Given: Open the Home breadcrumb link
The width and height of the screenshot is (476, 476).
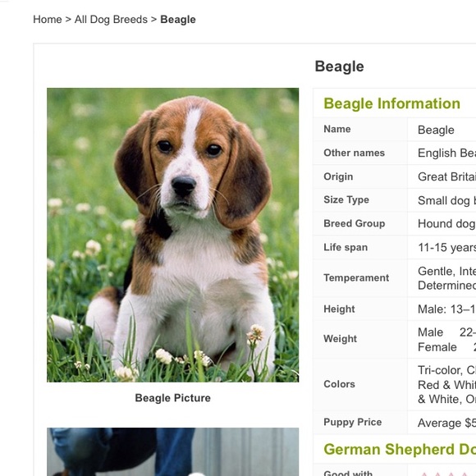Looking at the screenshot, I should click(48, 20).
